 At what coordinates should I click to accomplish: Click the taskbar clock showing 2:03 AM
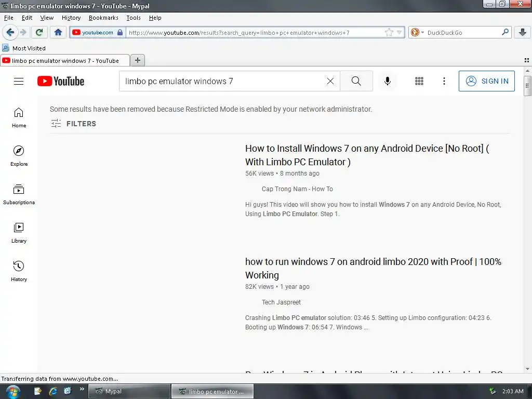click(513, 391)
